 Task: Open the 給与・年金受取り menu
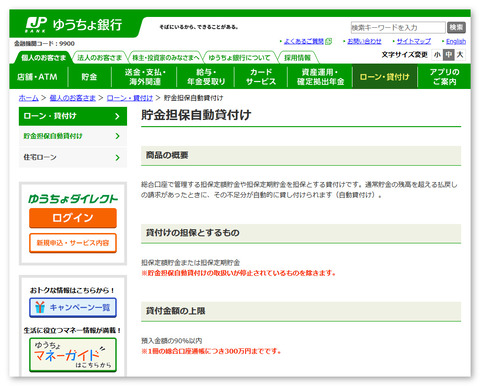[206, 77]
